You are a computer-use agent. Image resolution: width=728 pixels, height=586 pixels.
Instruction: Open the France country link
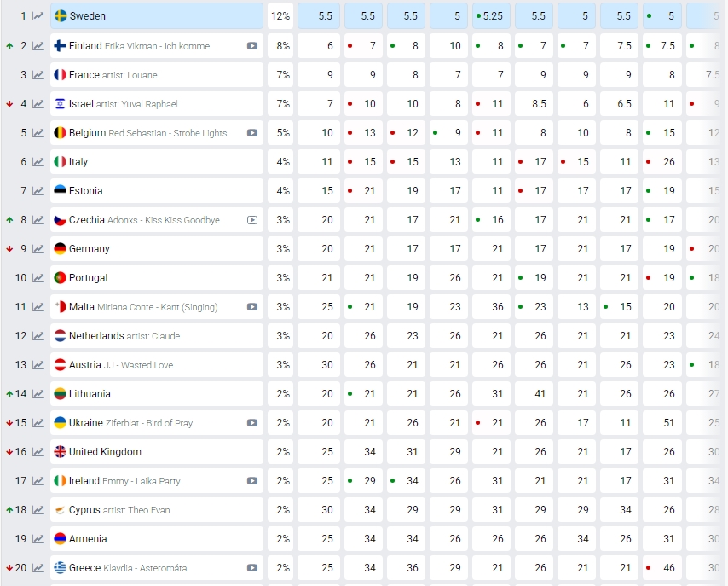pos(84,75)
